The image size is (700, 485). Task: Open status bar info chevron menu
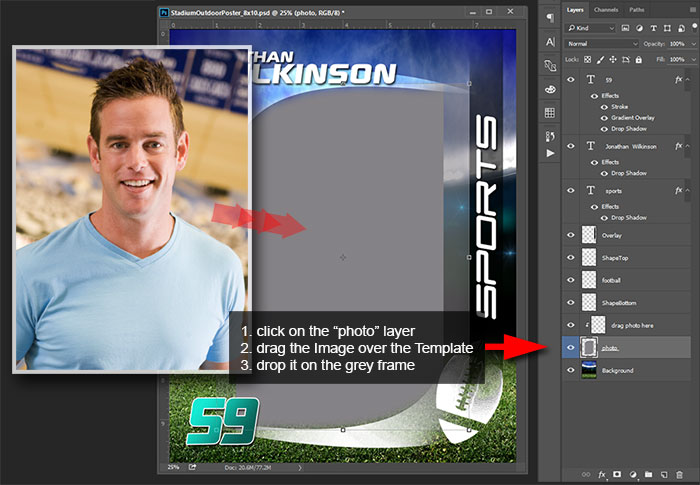tap(300, 468)
